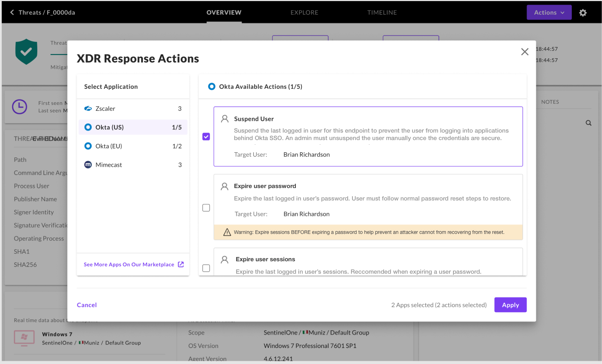Switch to the Explore tab
Image resolution: width=602 pixels, height=364 pixels.
point(304,12)
